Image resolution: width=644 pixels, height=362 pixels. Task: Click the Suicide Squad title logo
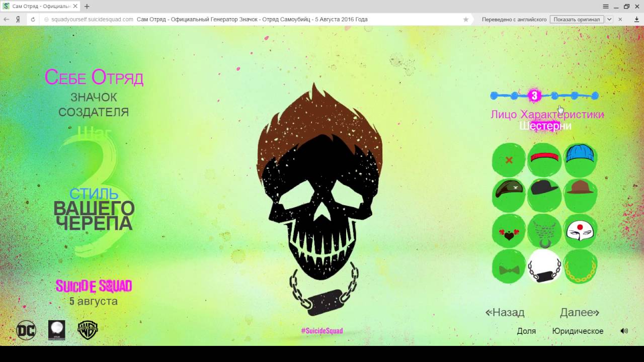[x=94, y=286]
